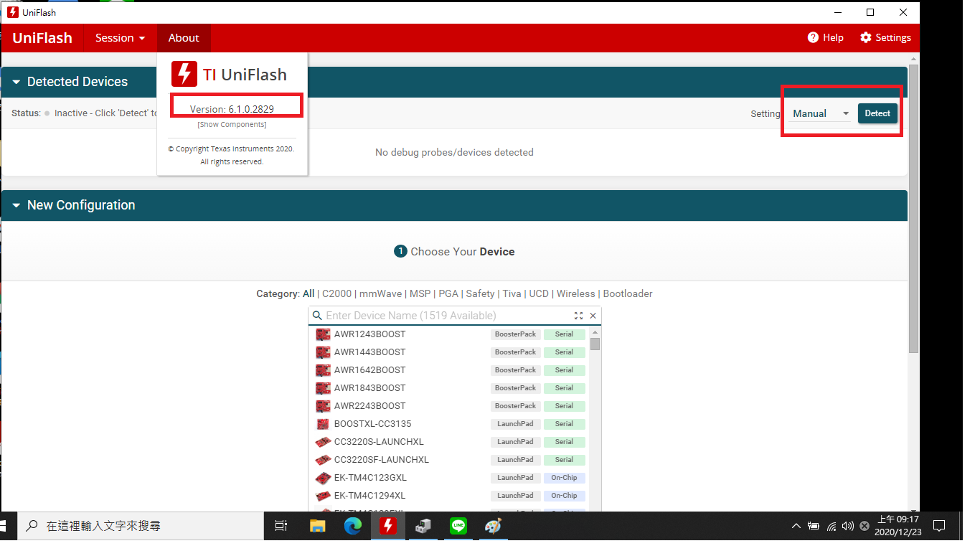Click the UniFlash icon in the window title bar
The width and height of the screenshot is (980, 551).
pos(12,12)
